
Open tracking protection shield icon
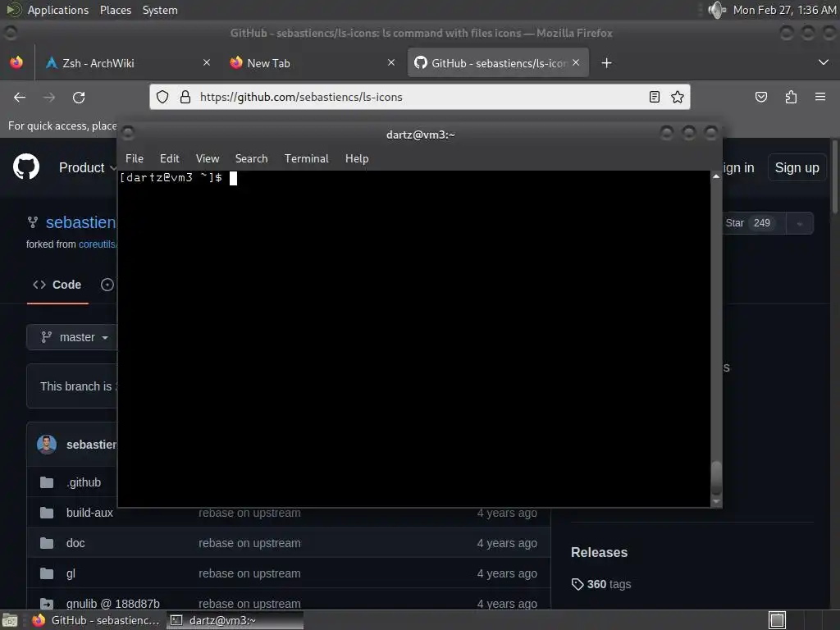tap(162, 97)
